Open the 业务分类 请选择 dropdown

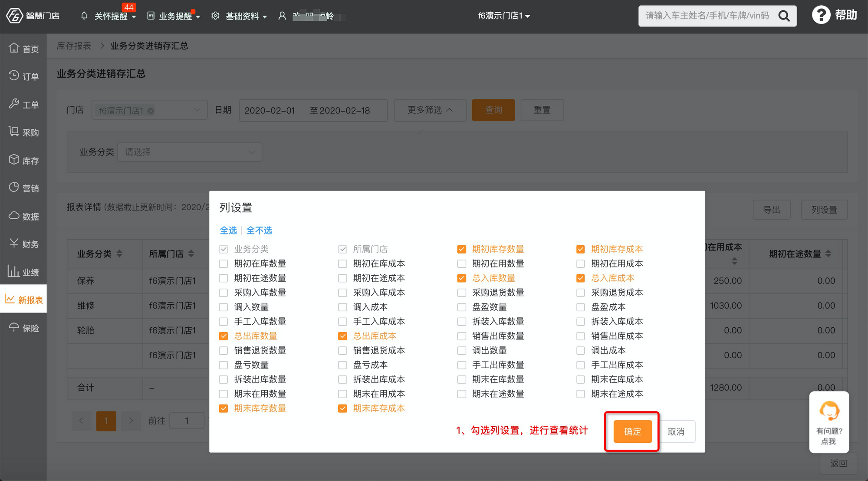point(190,152)
